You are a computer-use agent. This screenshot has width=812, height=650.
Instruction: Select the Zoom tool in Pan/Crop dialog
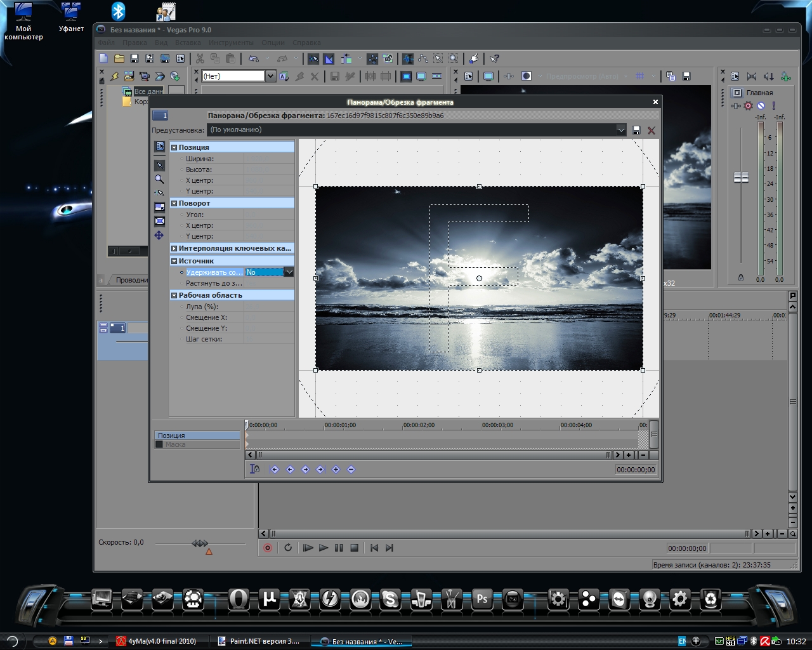[159, 179]
